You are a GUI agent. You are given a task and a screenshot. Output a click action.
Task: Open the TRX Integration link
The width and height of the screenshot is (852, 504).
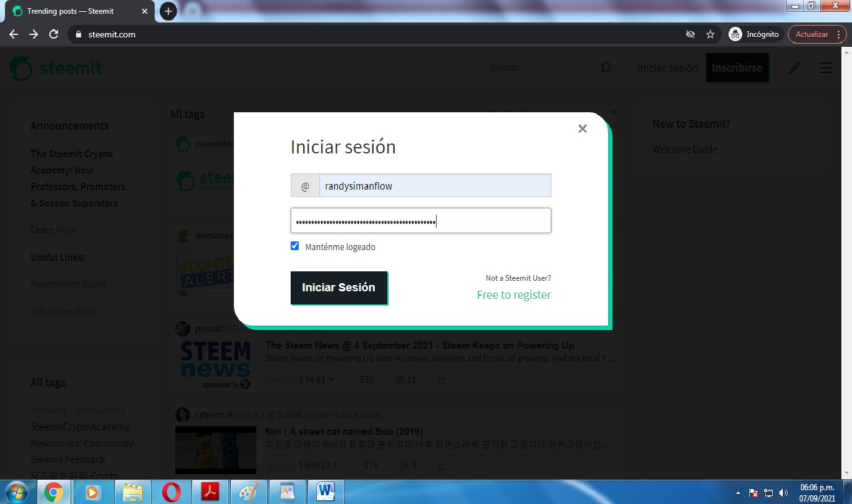[x=62, y=311]
